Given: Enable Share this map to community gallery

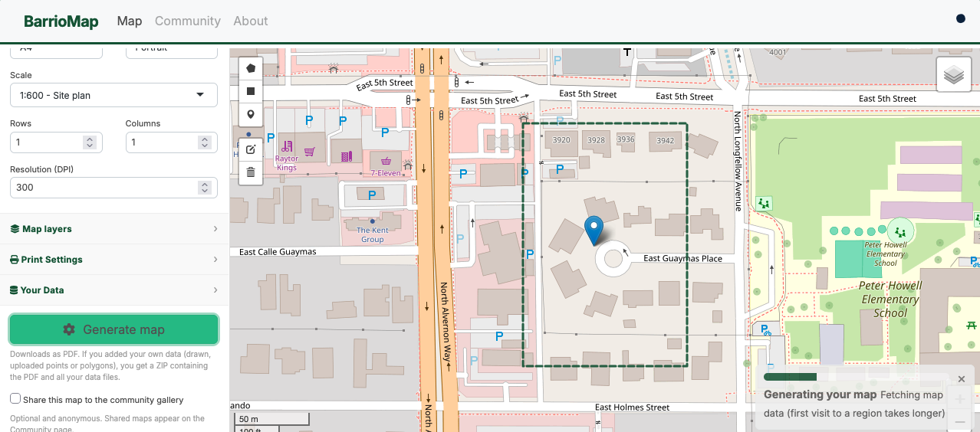Looking at the screenshot, I should point(15,399).
